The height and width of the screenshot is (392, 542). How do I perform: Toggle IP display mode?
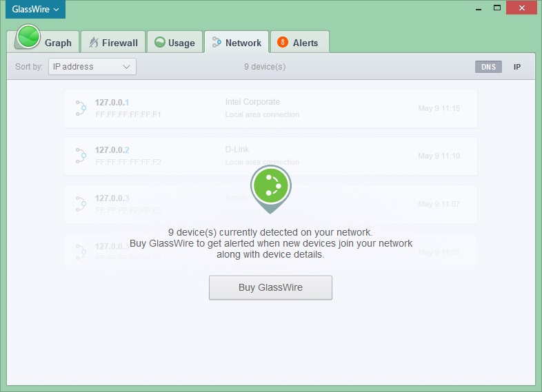pyautogui.click(x=516, y=67)
